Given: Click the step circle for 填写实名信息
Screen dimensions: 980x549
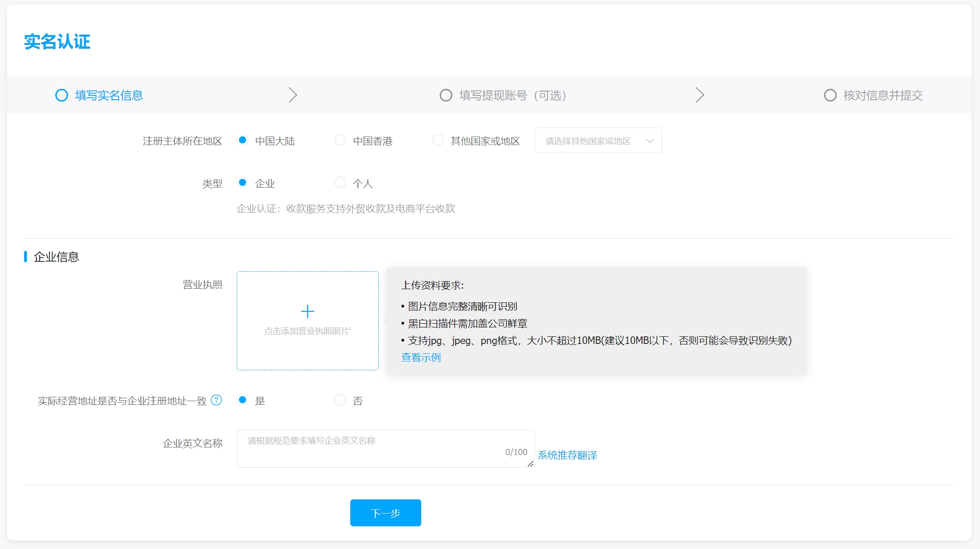Looking at the screenshot, I should [61, 95].
